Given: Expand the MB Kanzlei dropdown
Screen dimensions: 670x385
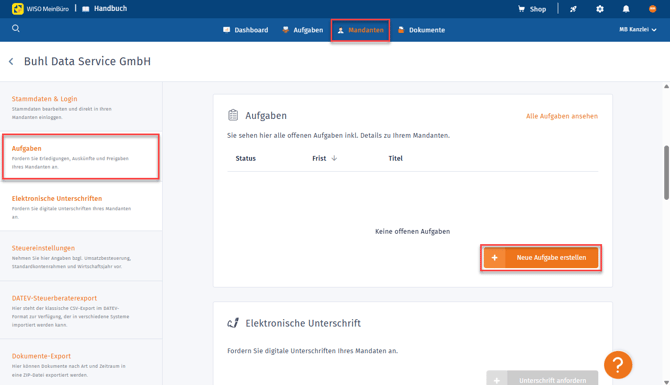Looking at the screenshot, I should tap(638, 29).
